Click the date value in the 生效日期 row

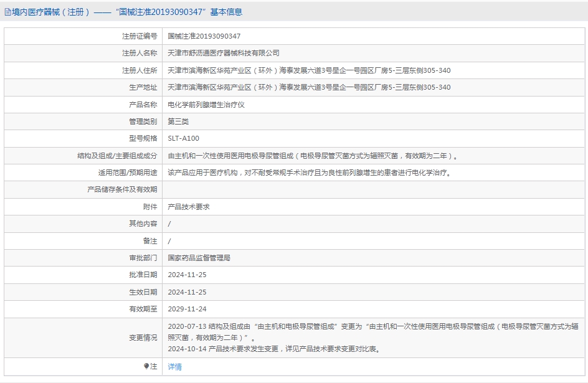[x=187, y=292]
